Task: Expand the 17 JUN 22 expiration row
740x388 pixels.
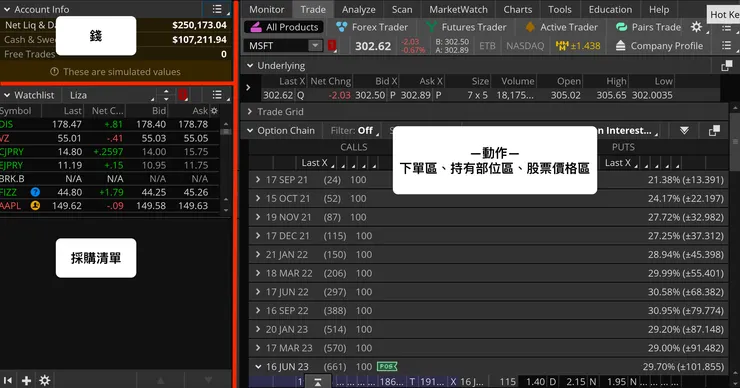Action: click(258, 292)
